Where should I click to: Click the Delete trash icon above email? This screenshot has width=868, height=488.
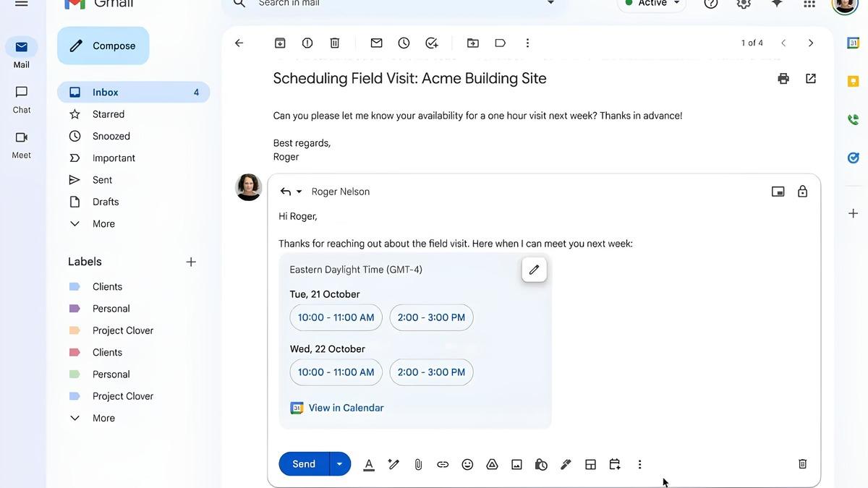[335, 43]
